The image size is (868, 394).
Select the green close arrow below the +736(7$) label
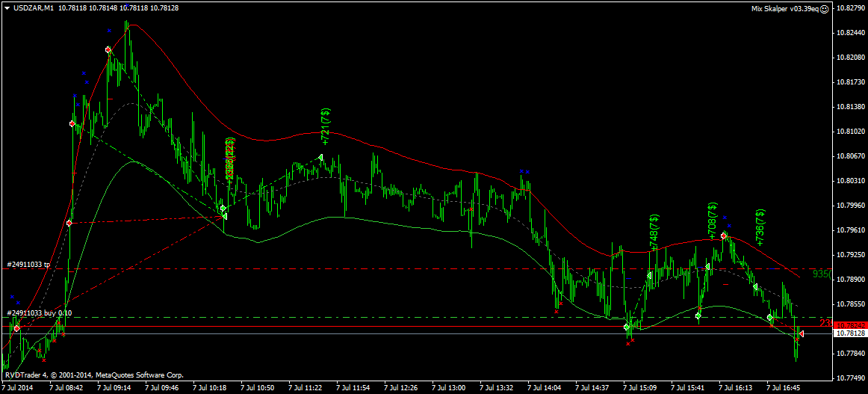tap(754, 286)
